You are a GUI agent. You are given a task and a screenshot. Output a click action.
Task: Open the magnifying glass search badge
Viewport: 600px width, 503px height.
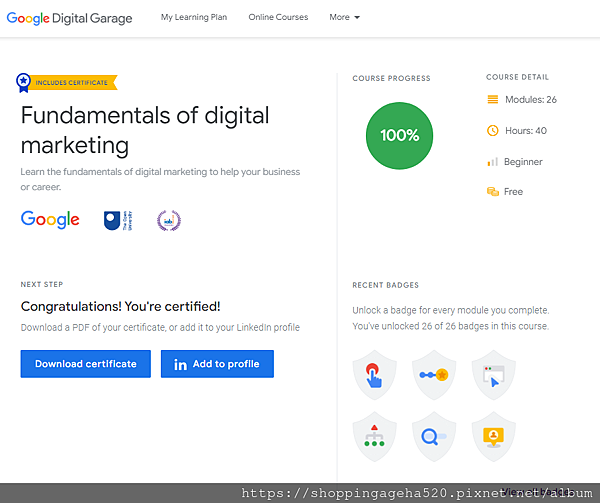[434, 436]
